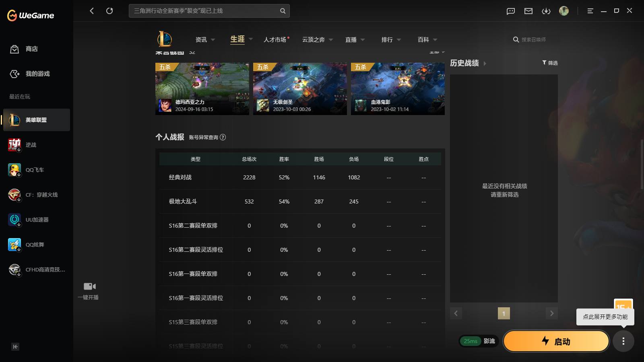Image resolution: width=644 pixels, height=362 pixels.
Task: Click the League of Legends logo in nav
Action: click(x=165, y=39)
